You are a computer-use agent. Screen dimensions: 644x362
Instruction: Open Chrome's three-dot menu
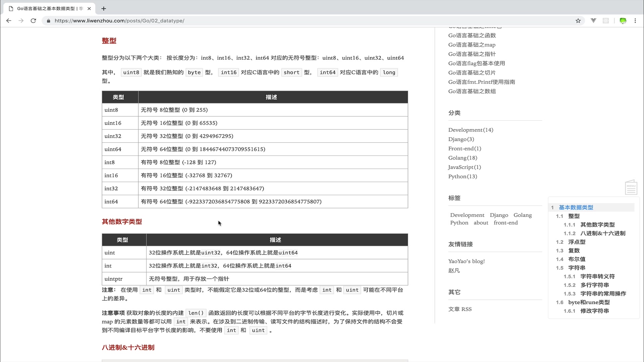point(635,20)
